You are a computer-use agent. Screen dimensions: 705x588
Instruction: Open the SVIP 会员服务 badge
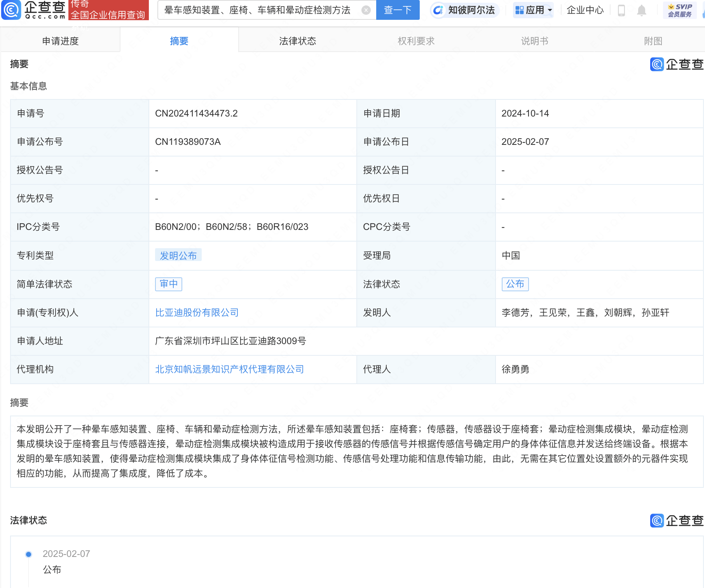(680, 10)
